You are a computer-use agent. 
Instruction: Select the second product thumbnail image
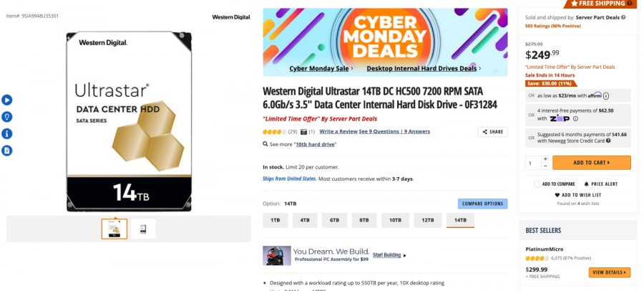pyautogui.click(x=143, y=229)
